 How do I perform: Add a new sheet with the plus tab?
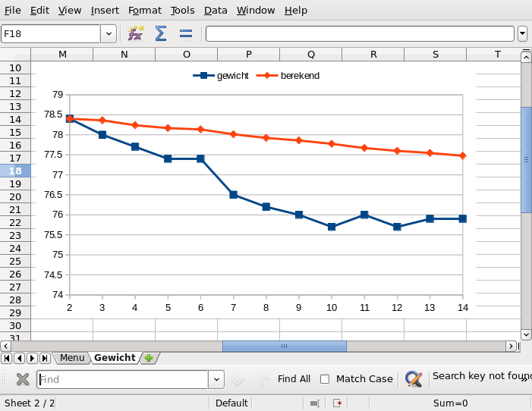click(x=149, y=358)
